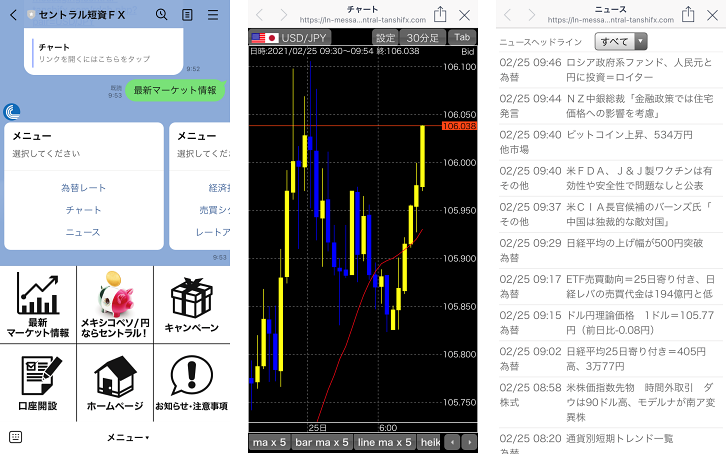Viewport: 726px width, 454px height.
Task: Open 口座開設 form icon tile
Action: (38, 383)
